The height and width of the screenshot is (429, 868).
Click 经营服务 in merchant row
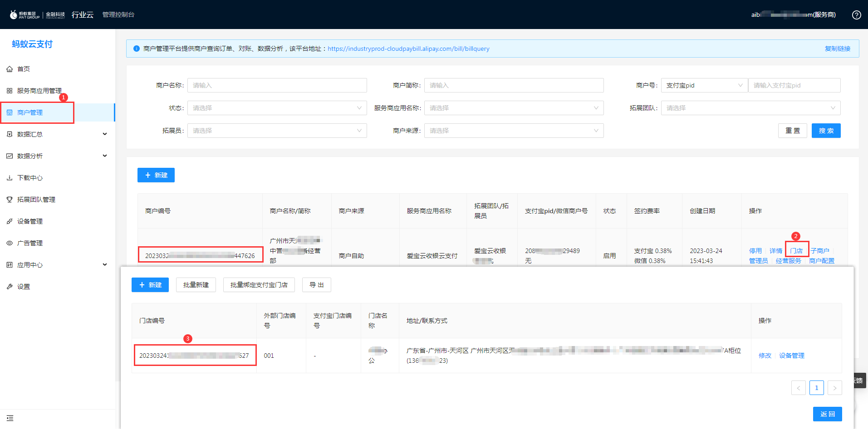789,261
